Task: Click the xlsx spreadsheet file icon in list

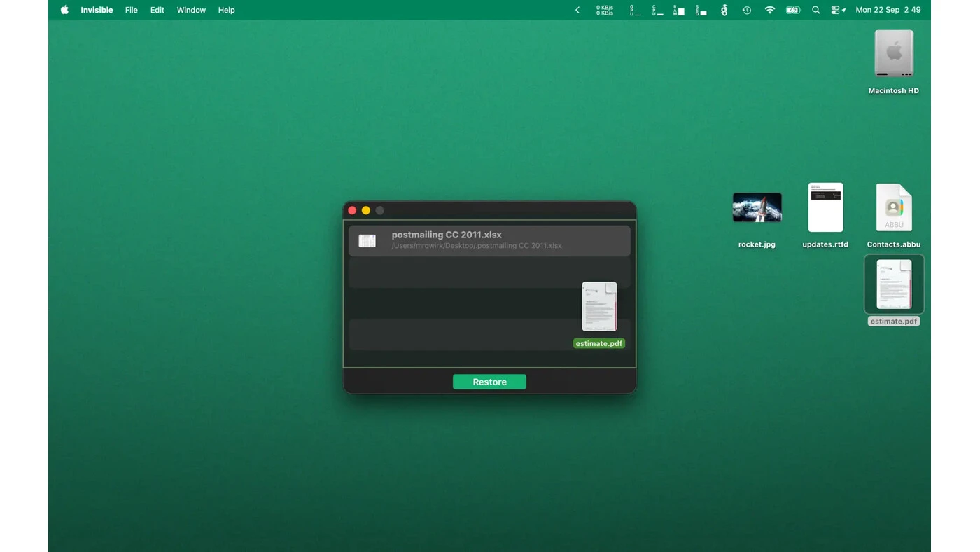Action: click(x=367, y=241)
